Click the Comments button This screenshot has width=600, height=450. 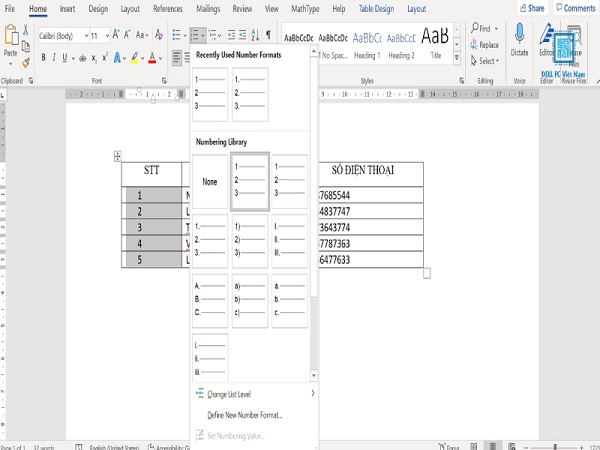574,8
